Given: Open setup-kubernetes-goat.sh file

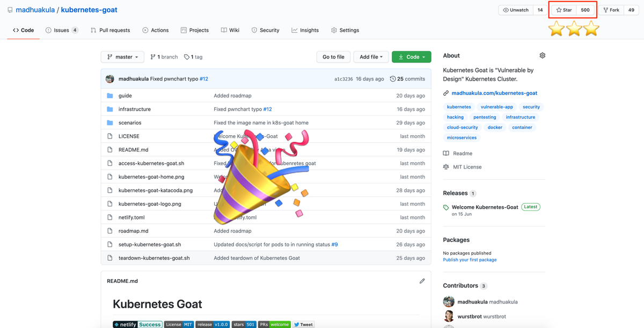Looking at the screenshot, I should pyautogui.click(x=150, y=244).
